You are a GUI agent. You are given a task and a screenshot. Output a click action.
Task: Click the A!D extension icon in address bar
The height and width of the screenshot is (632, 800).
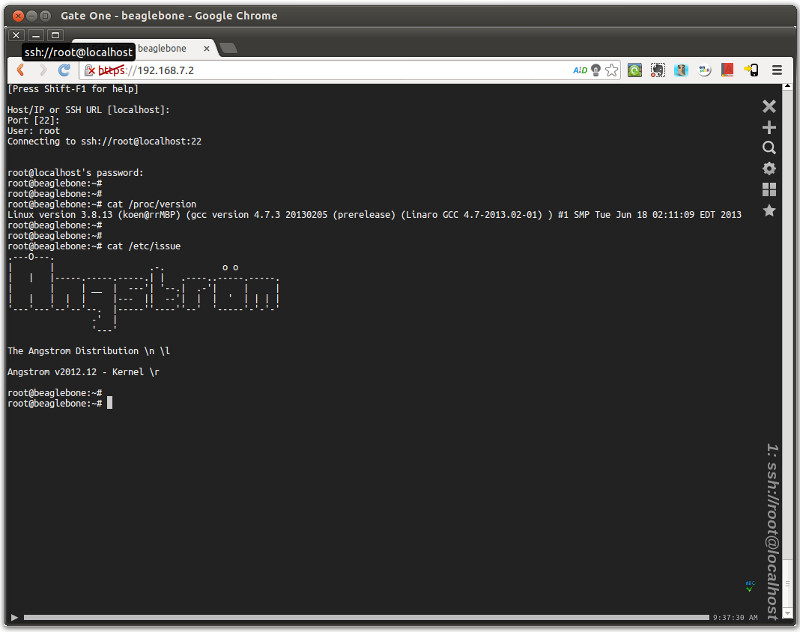[x=580, y=70]
